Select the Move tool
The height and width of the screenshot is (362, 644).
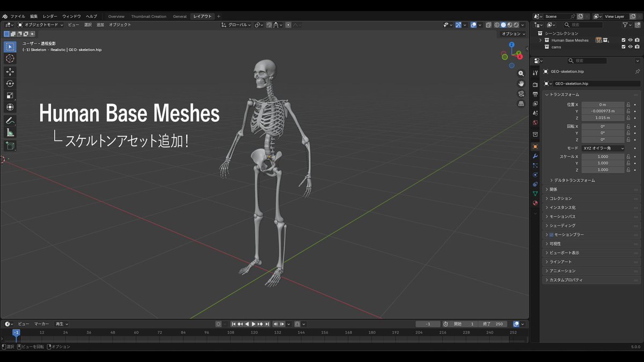tap(10, 71)
